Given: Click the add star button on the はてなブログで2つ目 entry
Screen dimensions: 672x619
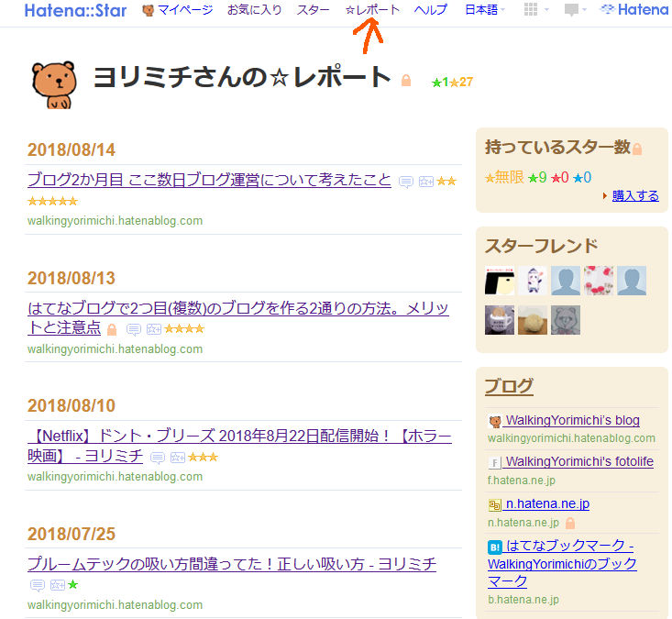Looking at the screenshot, I should (154, 329).
